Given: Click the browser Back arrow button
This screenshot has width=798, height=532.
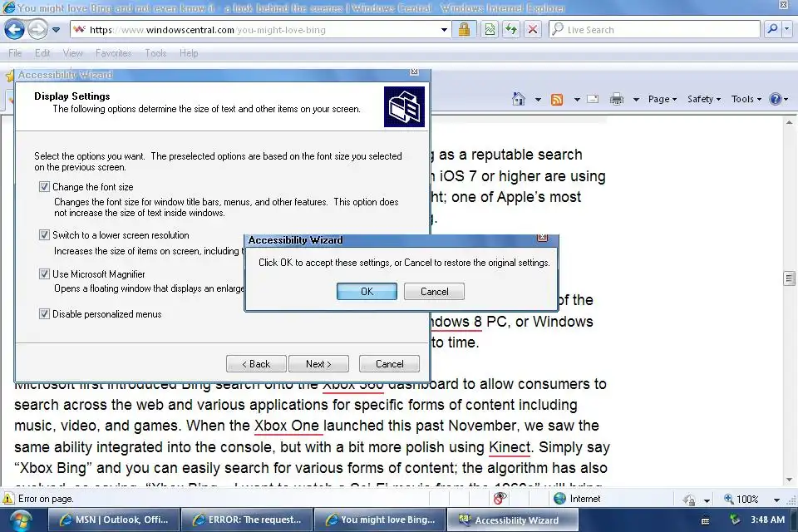Looking at the screenshot, I should pos(14,30).
